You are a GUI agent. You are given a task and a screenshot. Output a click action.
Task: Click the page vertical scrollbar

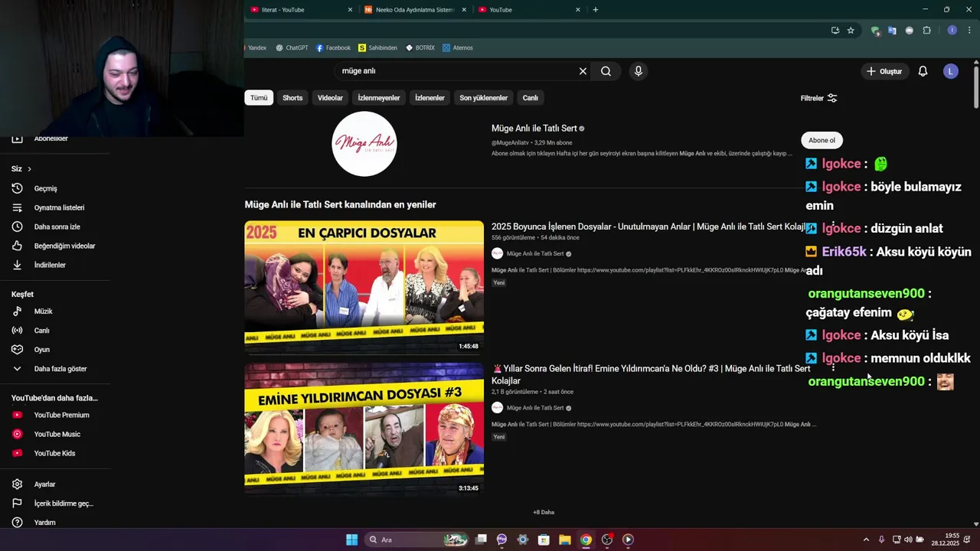click(x=976, y=86)
